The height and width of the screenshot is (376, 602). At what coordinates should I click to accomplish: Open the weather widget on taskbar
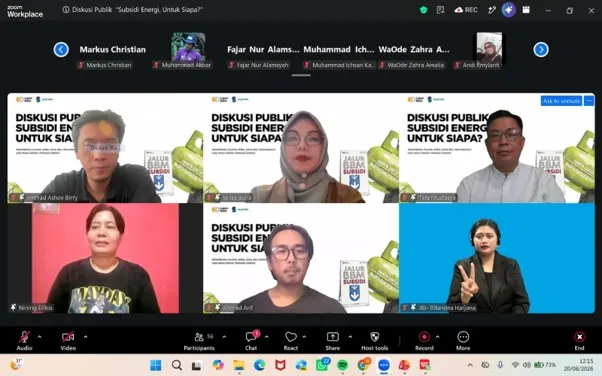[x=17, y=364]
